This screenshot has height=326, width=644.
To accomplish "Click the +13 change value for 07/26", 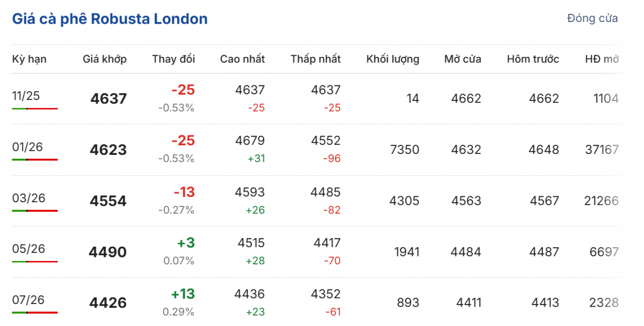I will (x=182, y=294).
